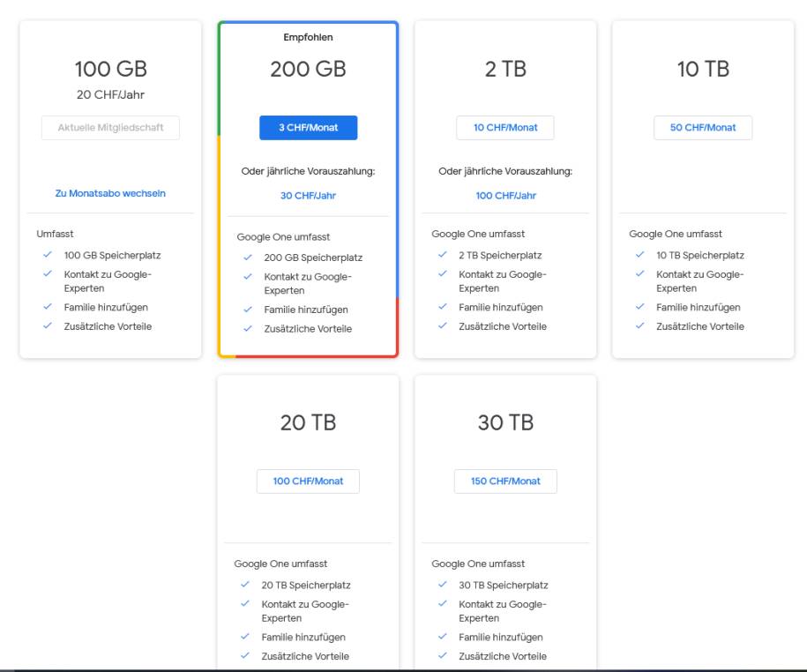Click Zusätzliche Vorteile in the 20 TB card

tap(305, 656)
